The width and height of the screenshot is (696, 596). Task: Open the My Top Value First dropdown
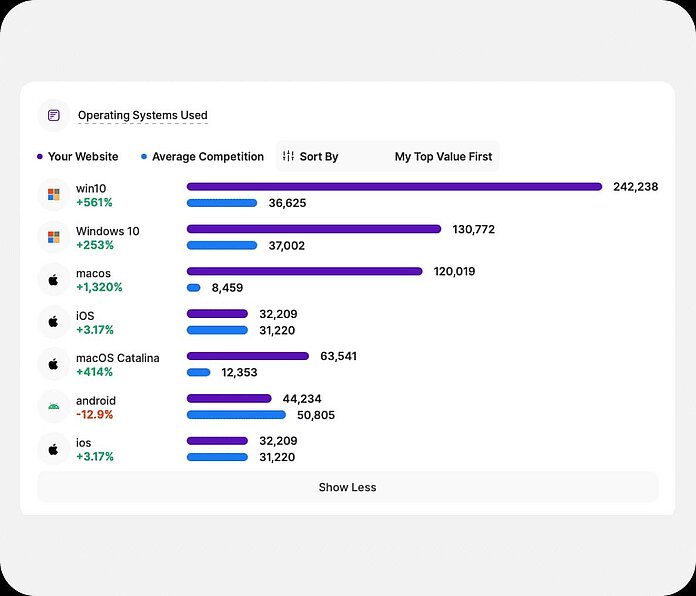pyautogui.click(x=443, y=157)
